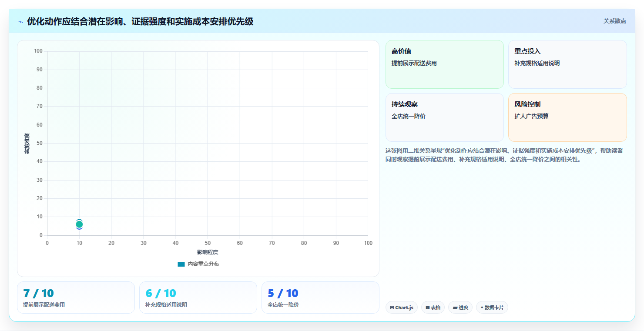This screenshot has width=644, height=331.
Task: Click the descriptive paragraph beginning 这张图用二维关系
Action: 504,155
